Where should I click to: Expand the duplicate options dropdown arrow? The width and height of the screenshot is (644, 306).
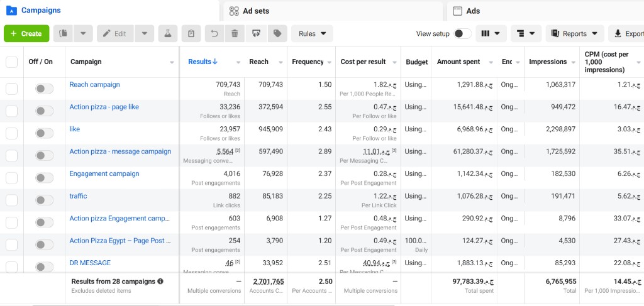coord(84,34)
